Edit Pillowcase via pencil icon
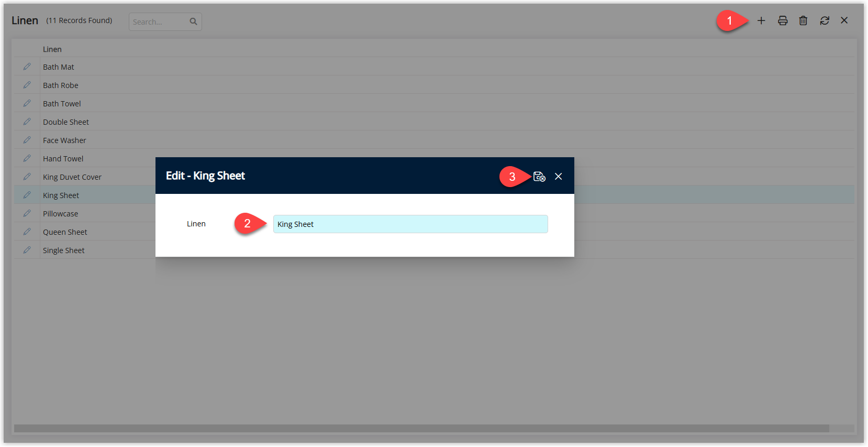Screen dimensions: 868x447 click(27, 213)
